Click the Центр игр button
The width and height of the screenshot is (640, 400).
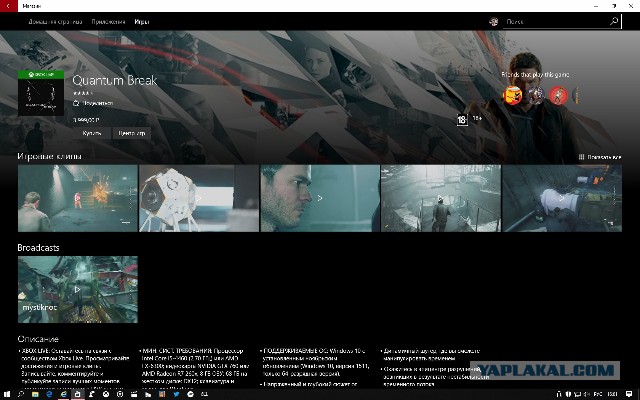[131, 133]
